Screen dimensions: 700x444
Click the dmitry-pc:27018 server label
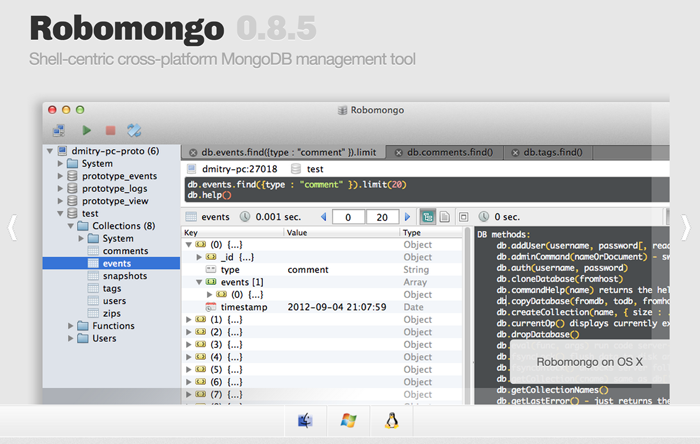point(239,169)
